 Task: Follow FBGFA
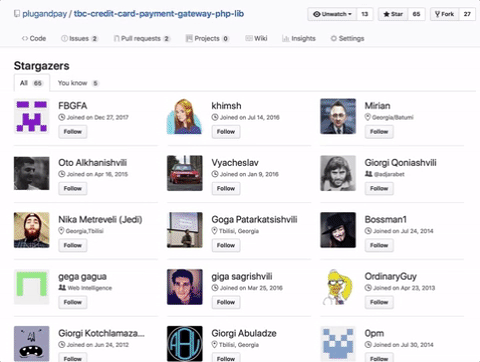(73, 132)
